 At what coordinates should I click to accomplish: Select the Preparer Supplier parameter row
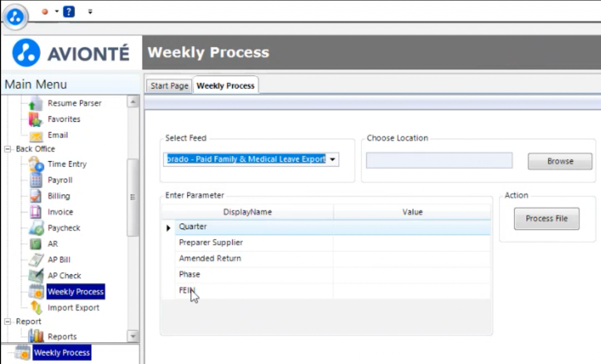tap(326, 242)
